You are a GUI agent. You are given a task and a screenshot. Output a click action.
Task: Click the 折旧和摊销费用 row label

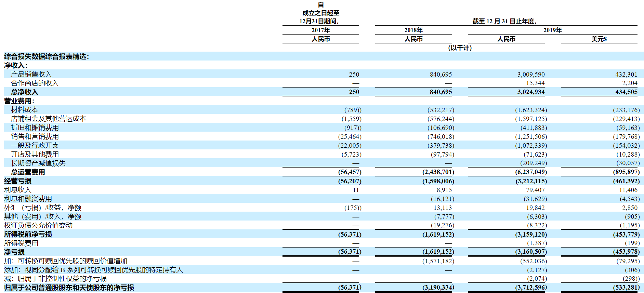(35, 128)
